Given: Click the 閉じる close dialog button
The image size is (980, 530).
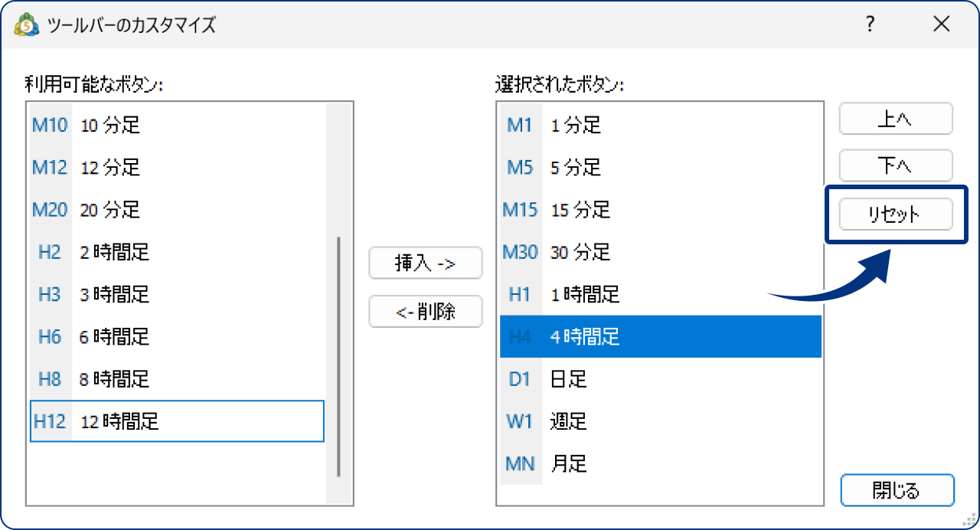Looking at the screenshot, I should coord(897,490).
